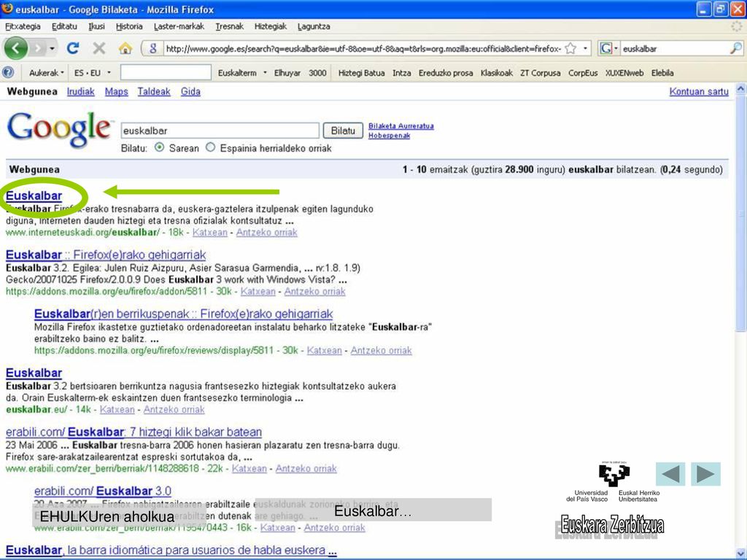Click Hiztegi Batua toolbar button
This screenshot has height=560, width=747.
[x=361, y=73]
